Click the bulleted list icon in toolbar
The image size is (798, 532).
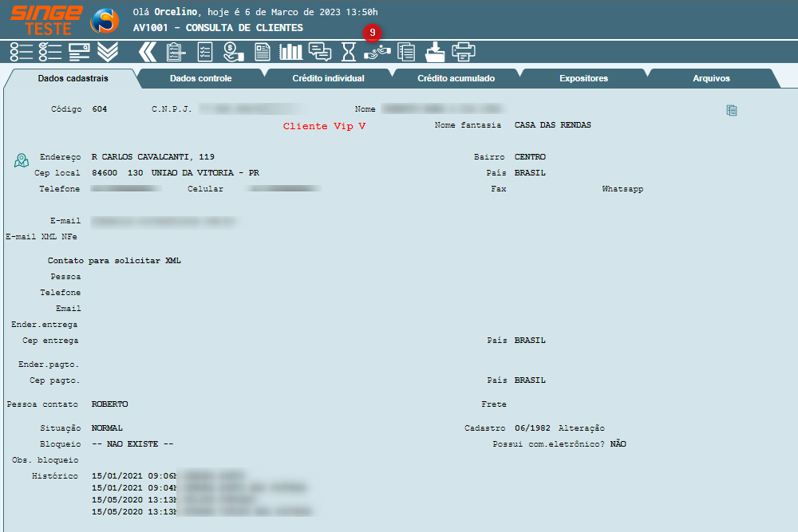click(22, 53)
